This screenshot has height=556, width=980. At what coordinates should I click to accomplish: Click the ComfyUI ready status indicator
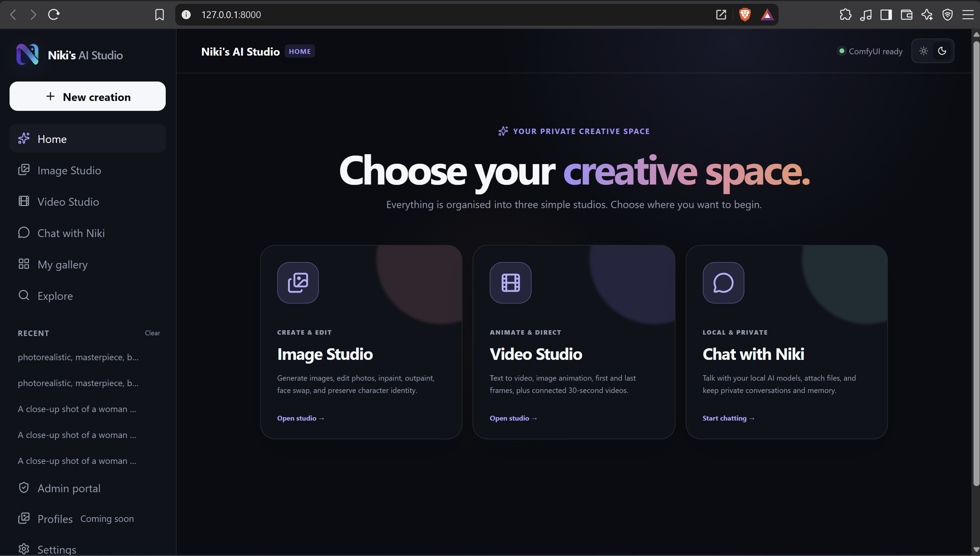[x=870, y=51]
